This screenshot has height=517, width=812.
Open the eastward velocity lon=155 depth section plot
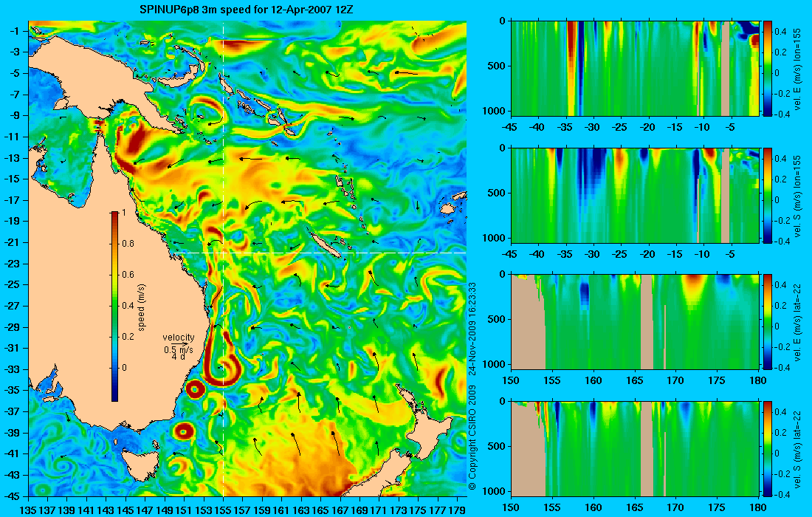click(635, 69)
